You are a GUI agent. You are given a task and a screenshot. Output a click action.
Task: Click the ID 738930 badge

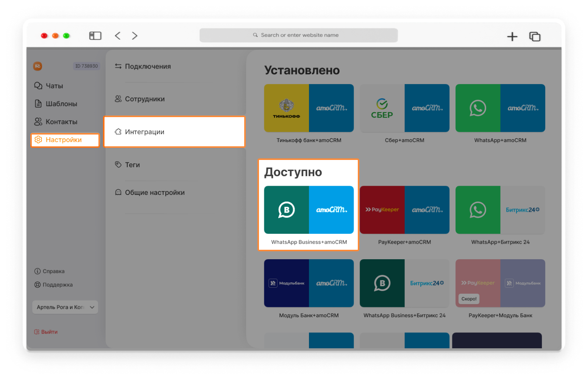pyautogui.click(x=86, y=66)
